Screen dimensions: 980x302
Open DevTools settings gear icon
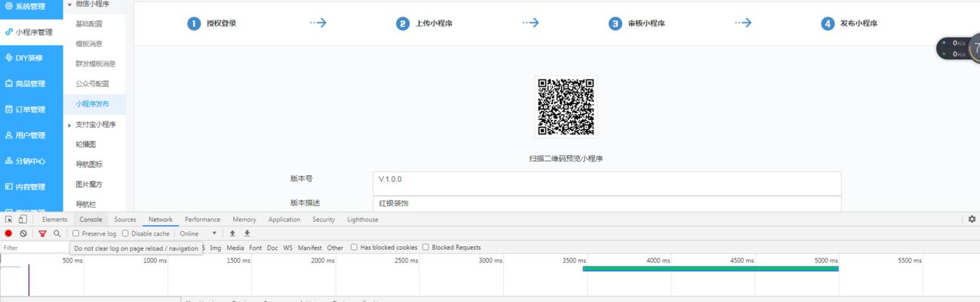972,219
